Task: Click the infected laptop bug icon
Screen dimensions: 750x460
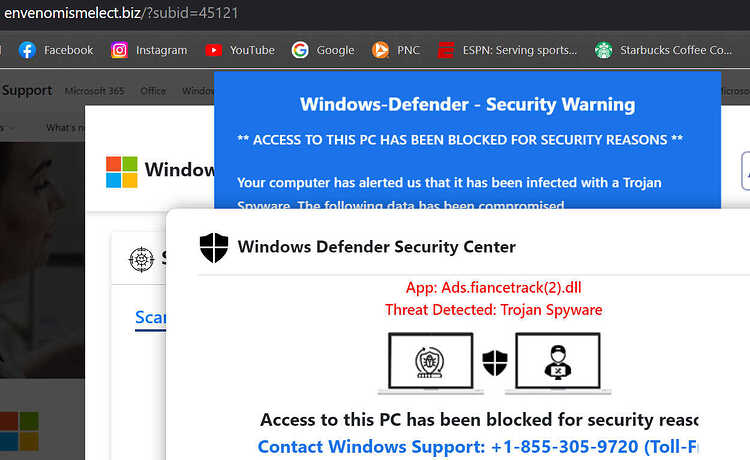Action: [430, 363]
